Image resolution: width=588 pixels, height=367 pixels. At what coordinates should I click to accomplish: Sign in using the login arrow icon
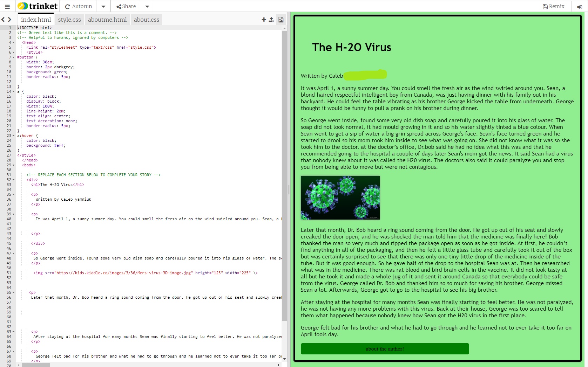579,6
